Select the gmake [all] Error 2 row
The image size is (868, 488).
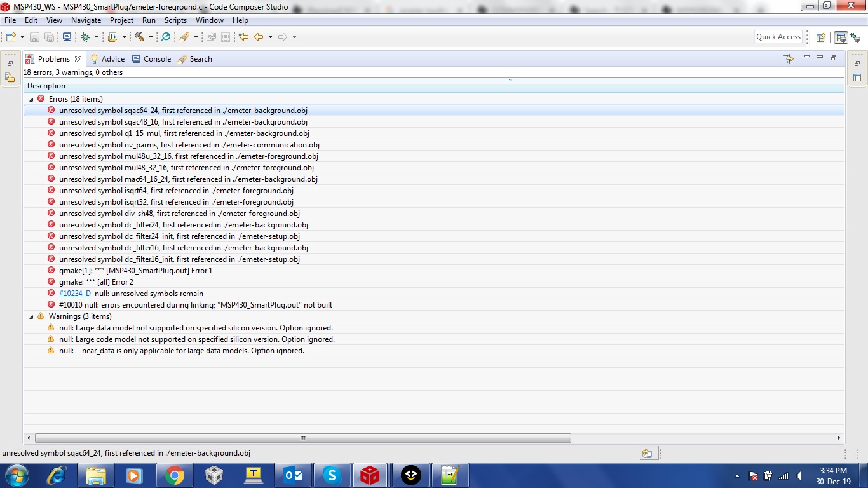pos(434,282)
